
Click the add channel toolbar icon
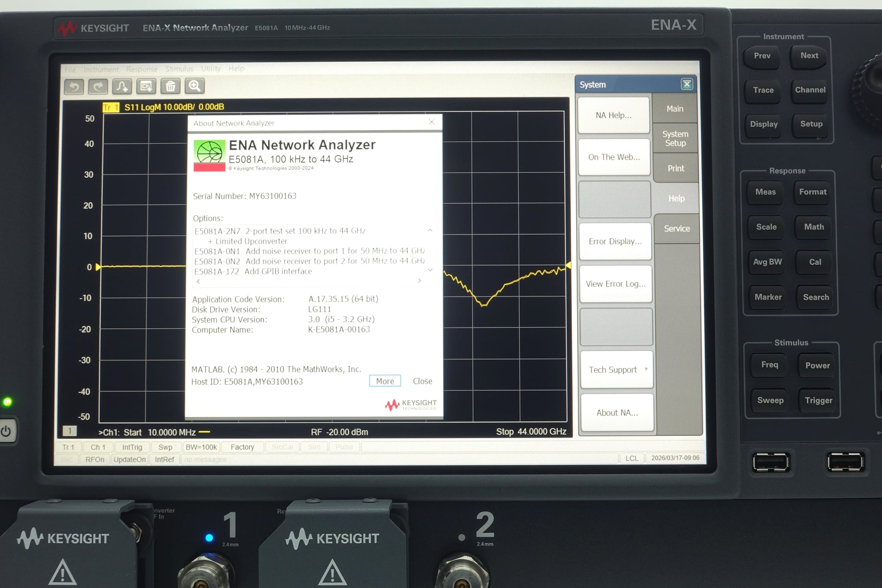click(146, 87)
